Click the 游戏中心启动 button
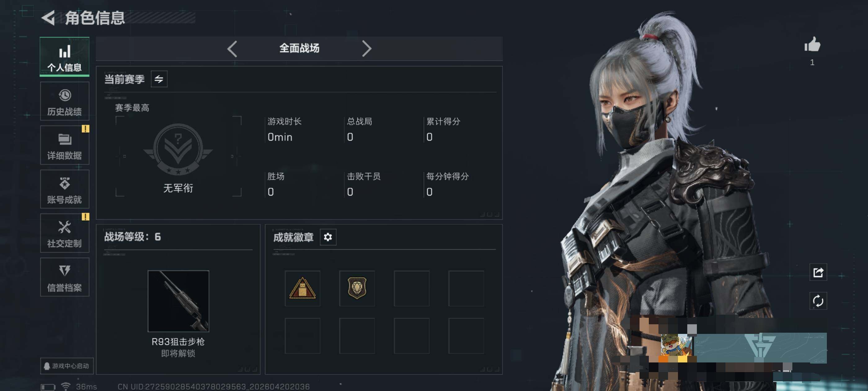 point(67,366)
